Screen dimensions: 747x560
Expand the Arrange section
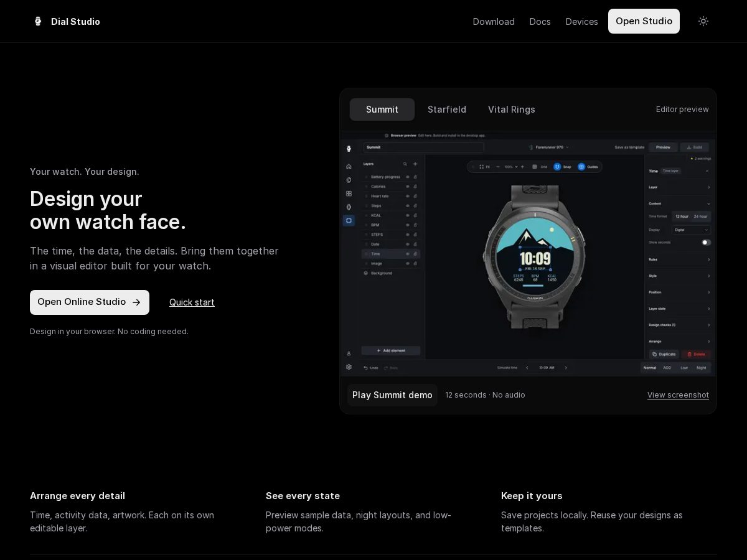point(679,341)
